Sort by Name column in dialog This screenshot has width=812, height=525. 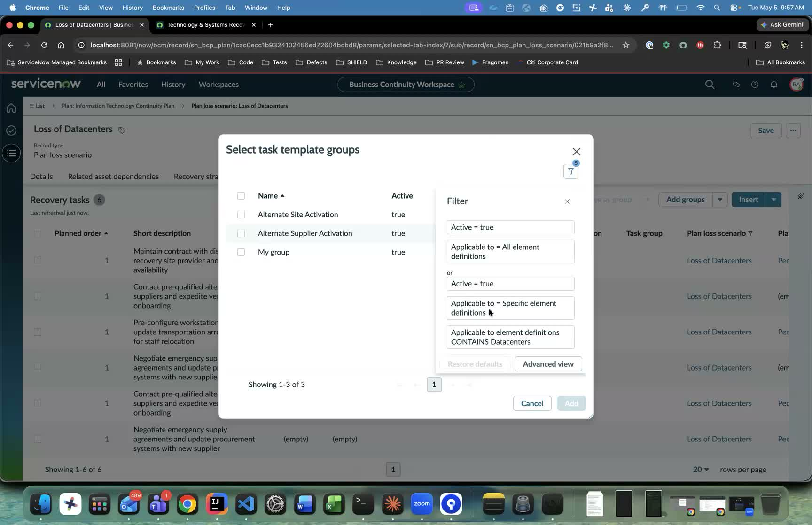pyautogui.click(x=271, y=196)
